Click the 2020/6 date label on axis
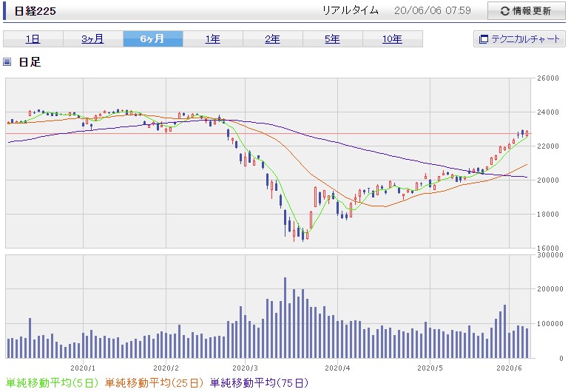Screen dimensions: 571x392 pyautogui.click(x=509, y=368)
